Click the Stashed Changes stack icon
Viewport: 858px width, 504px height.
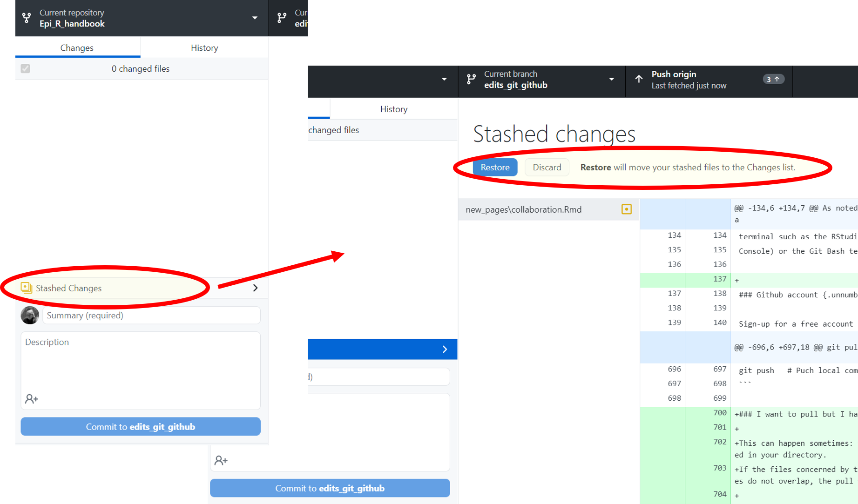tap(27, 288)
